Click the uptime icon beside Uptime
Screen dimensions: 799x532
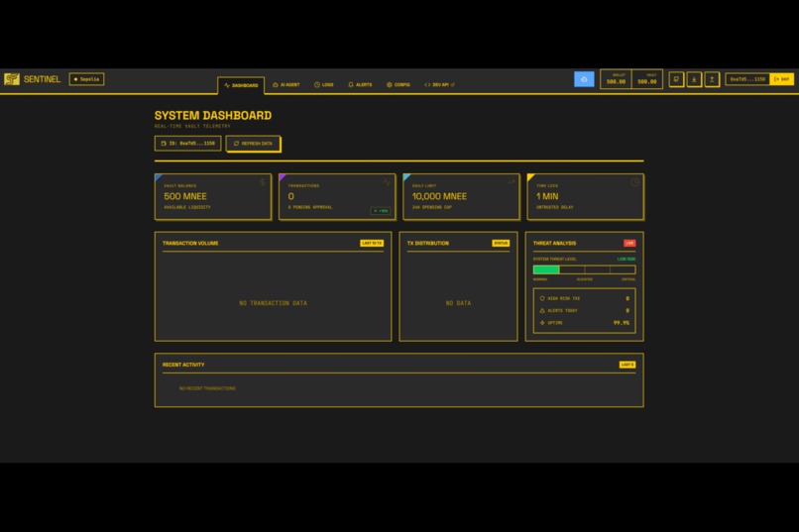coord(542,323)
